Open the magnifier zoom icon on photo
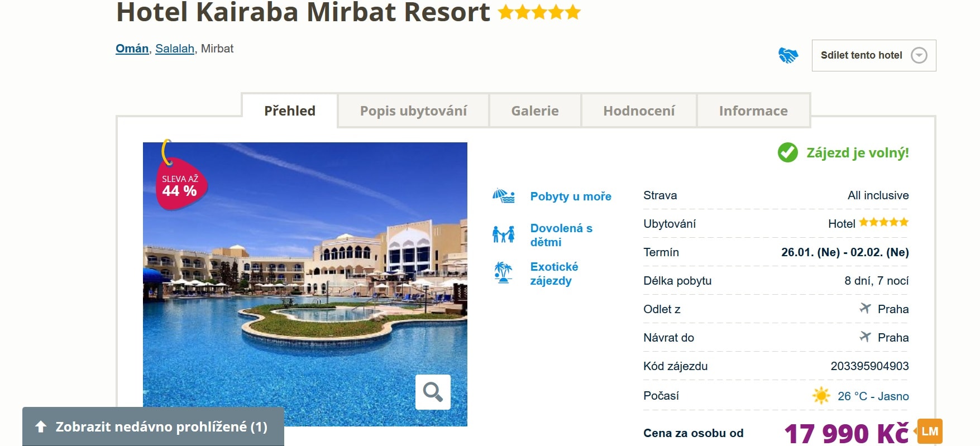This screenshot has height=446, width=980. [x=433, y=392]
